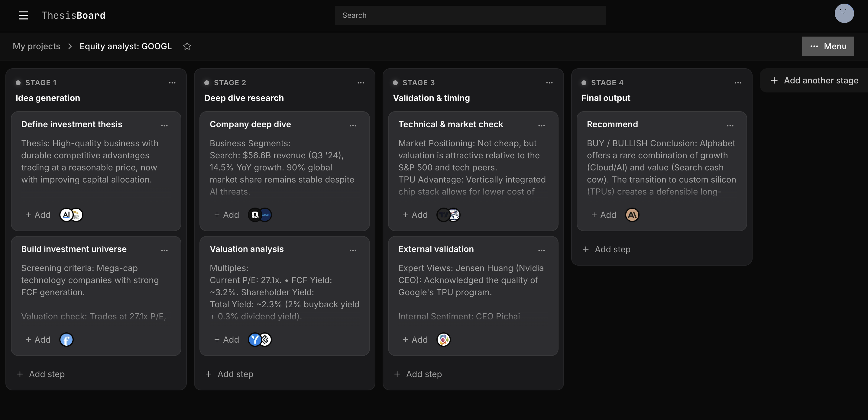Screen dimensions: 868x420
Task: Navigate to My projects breadcrumb
Action: (x=36, y=46)
